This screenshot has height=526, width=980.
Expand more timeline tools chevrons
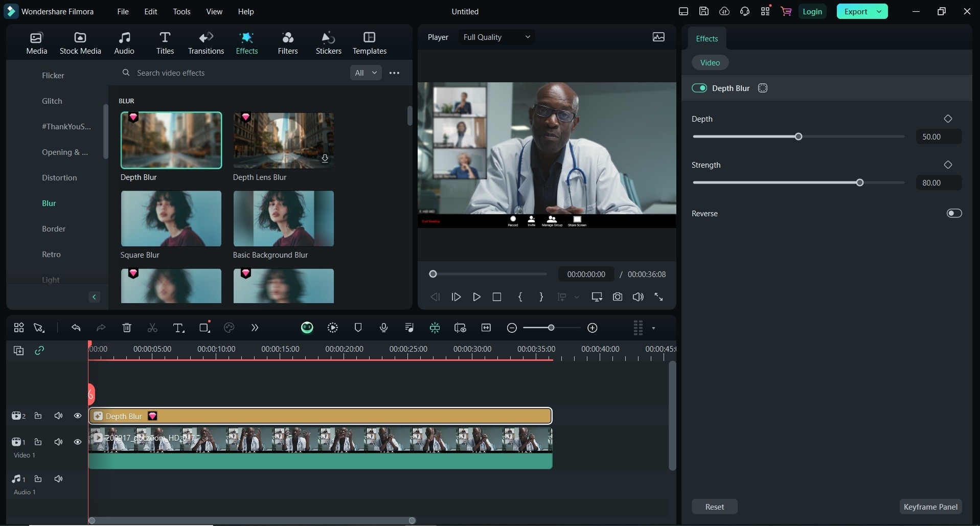255,328
